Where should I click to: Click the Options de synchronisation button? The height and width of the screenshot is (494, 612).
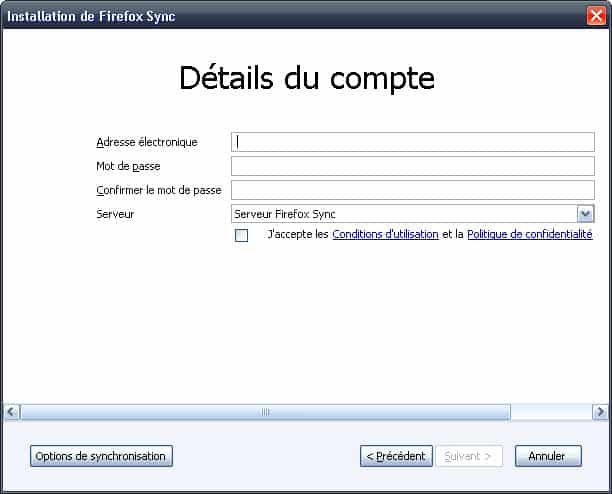point(101,456)
